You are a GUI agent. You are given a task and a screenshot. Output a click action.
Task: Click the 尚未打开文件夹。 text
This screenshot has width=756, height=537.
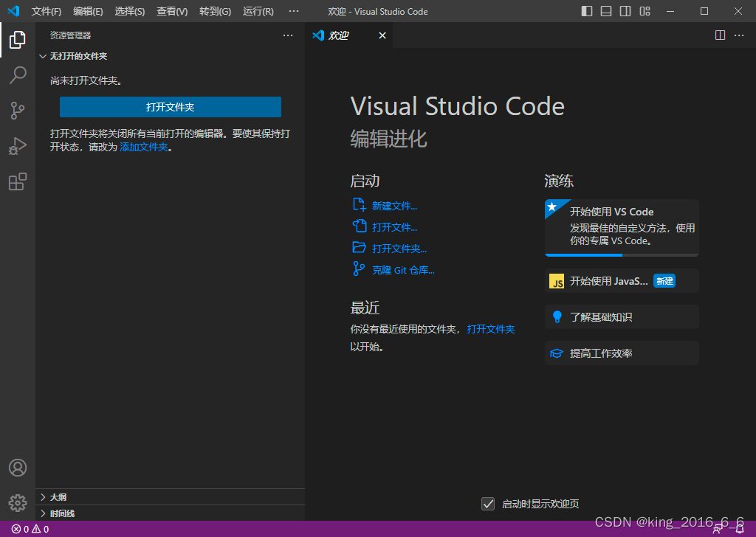(87, 81)
